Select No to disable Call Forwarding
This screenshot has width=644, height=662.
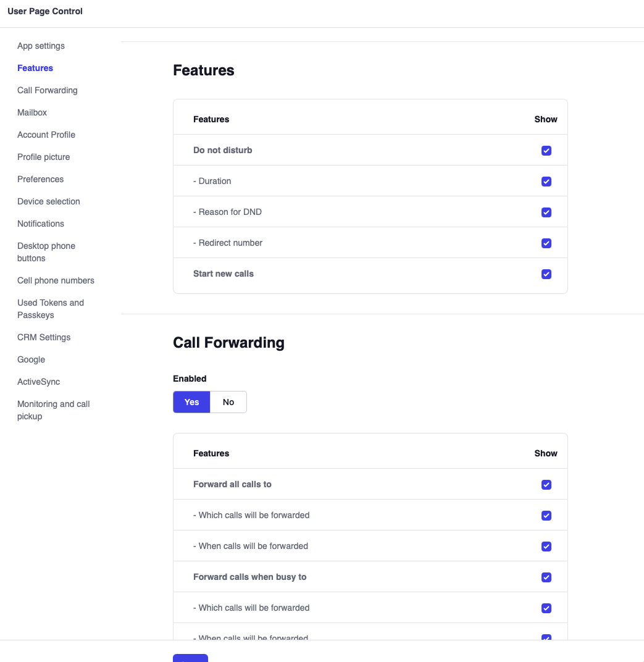(x=228, y=402)
